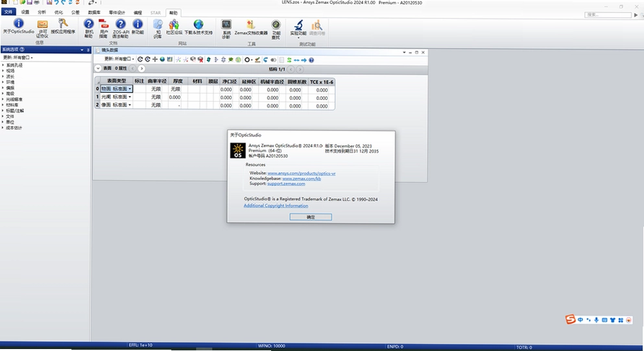644x351 pixels.
Task: Open the 知识库 knowledge base
Action: click(158, 29)
